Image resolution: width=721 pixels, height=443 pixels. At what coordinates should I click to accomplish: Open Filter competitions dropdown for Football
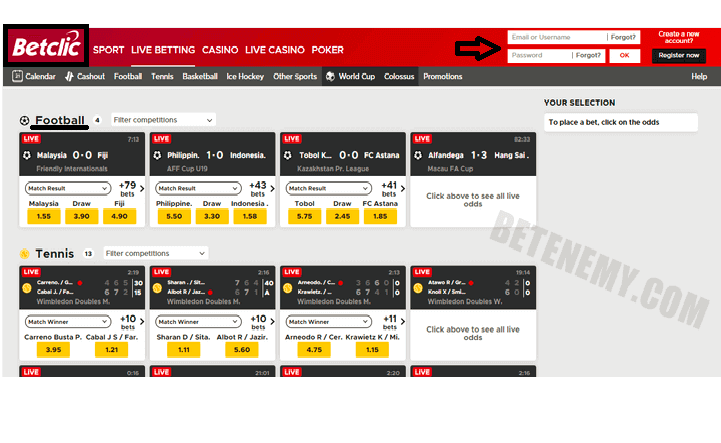coord(163,120)
